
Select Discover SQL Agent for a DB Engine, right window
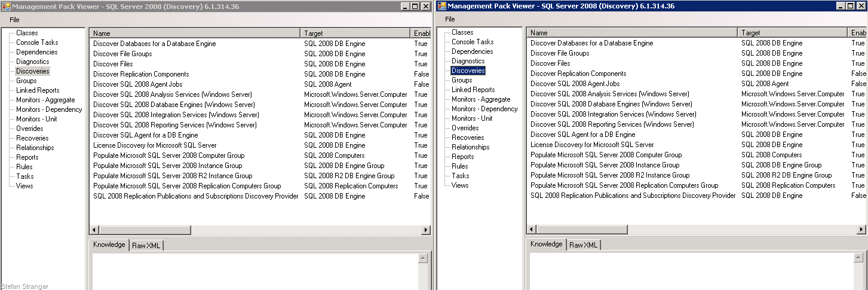697,135
